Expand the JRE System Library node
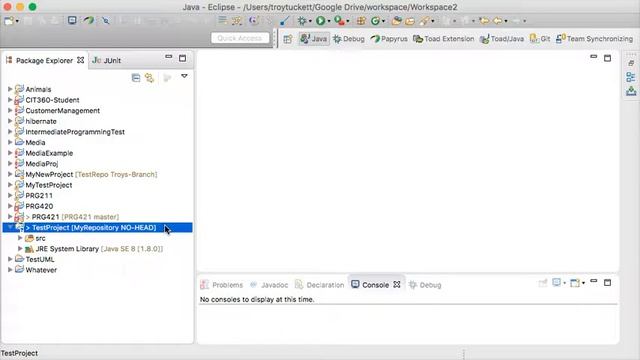Image resolution: width=640 pixels, height=360 pixels. coord(20,248)
